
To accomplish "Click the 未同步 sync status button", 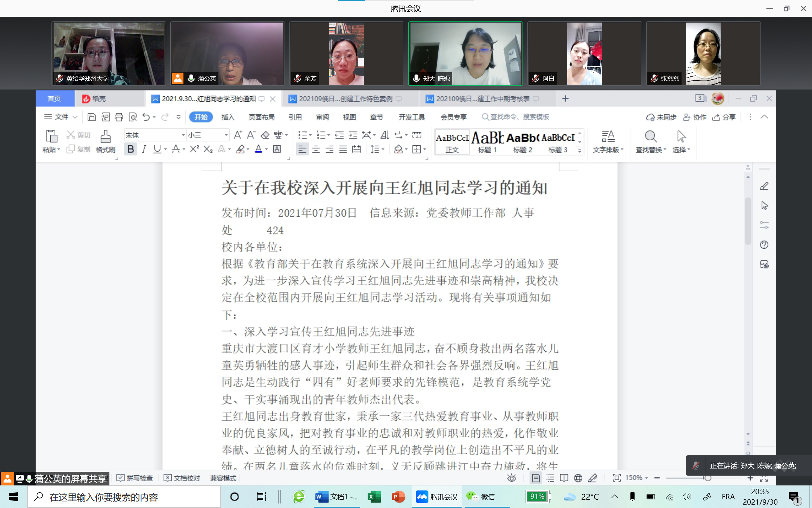I will pyautogui.click(x=661, y=117).
